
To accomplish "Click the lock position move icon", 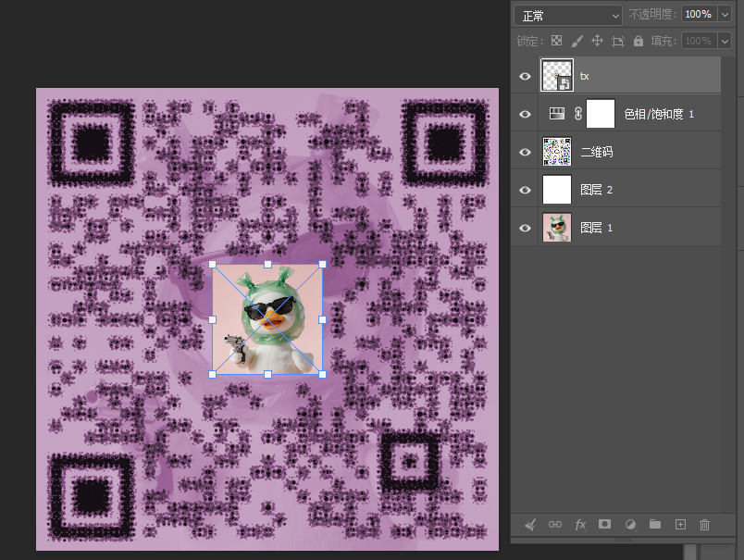I will pyautogui.click(x=598, y=41).
